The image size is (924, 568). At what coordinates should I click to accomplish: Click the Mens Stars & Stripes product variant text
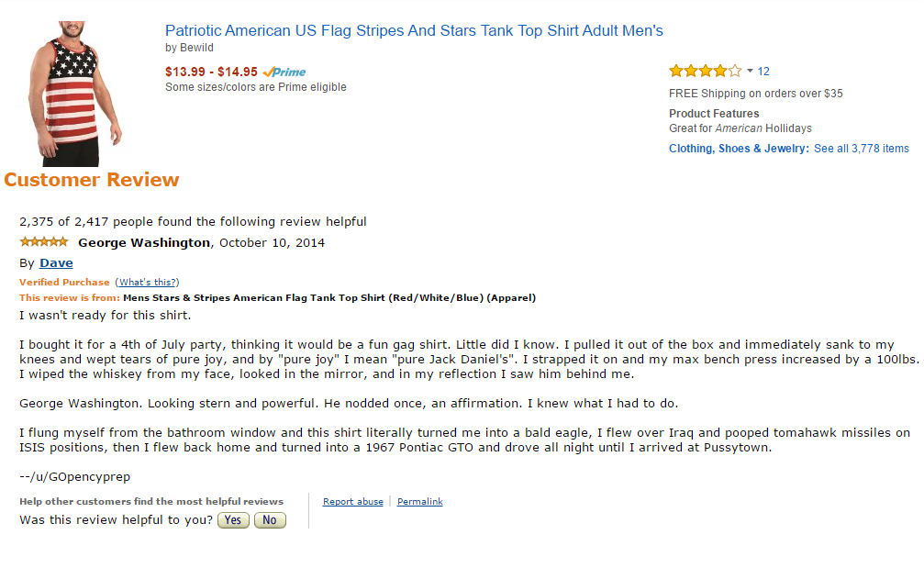pyautogui.click(x=329, y=298)
